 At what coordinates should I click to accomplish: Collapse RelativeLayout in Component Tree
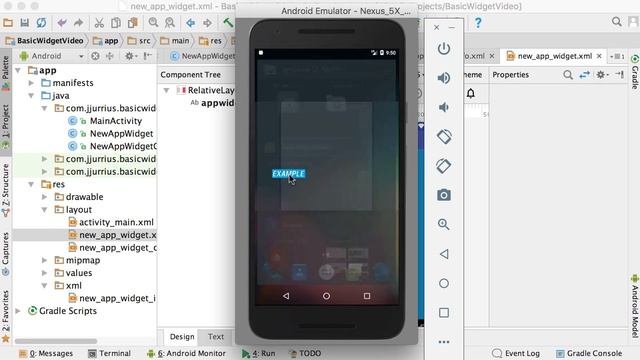click(167, 90)
